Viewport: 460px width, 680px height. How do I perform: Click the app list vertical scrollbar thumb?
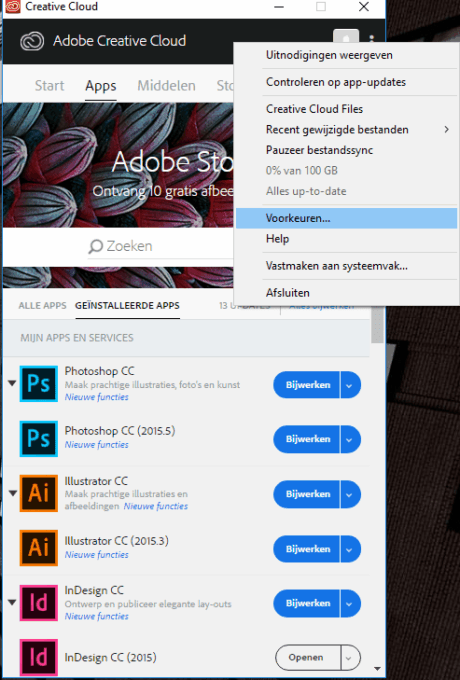[377, 324]
